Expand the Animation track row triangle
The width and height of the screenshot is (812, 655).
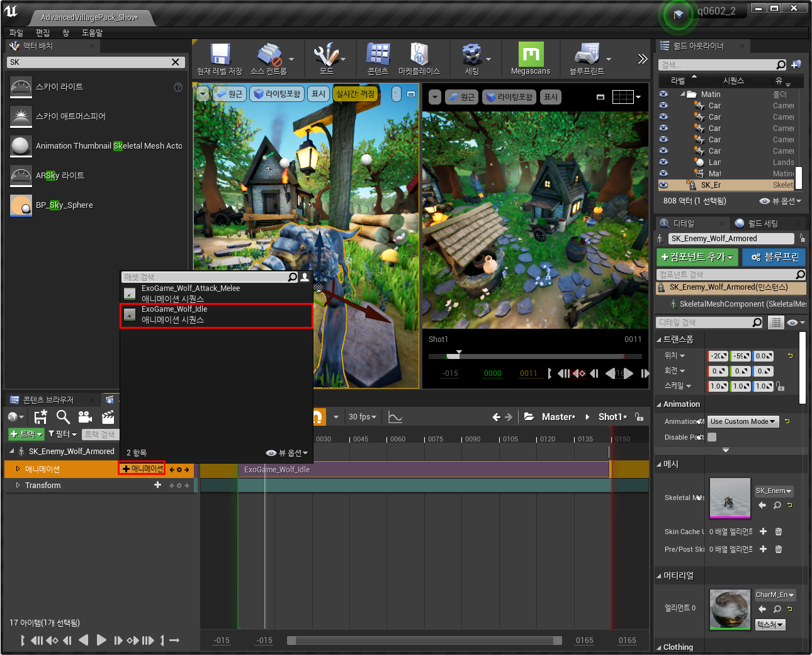coord(18,469)
